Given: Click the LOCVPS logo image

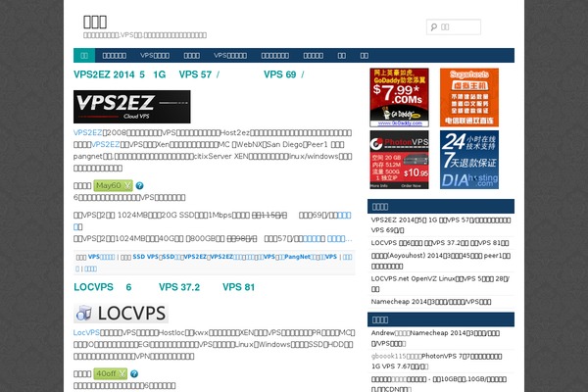Looking at the screenshot, I should pos(121,314).
